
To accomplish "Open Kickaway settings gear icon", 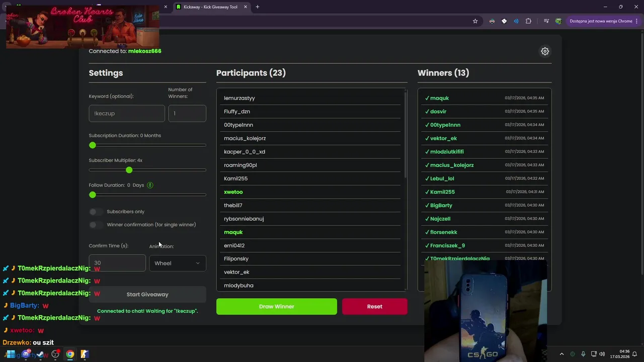I will point(545,51).
